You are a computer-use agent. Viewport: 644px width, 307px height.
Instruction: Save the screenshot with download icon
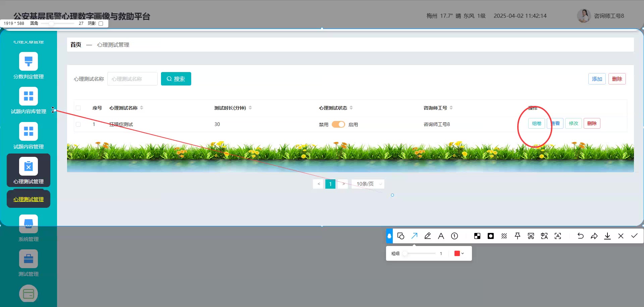coord(607,236)
